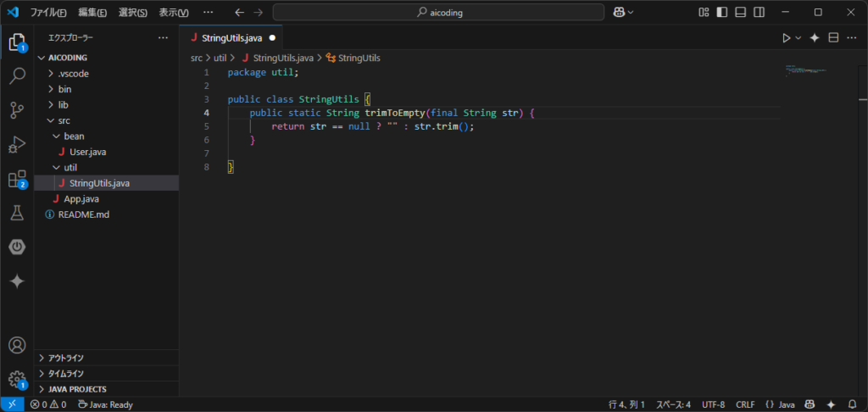Open the Accounts icon
The width and height of the screenshot is (868, 412).
click(17, 346)
